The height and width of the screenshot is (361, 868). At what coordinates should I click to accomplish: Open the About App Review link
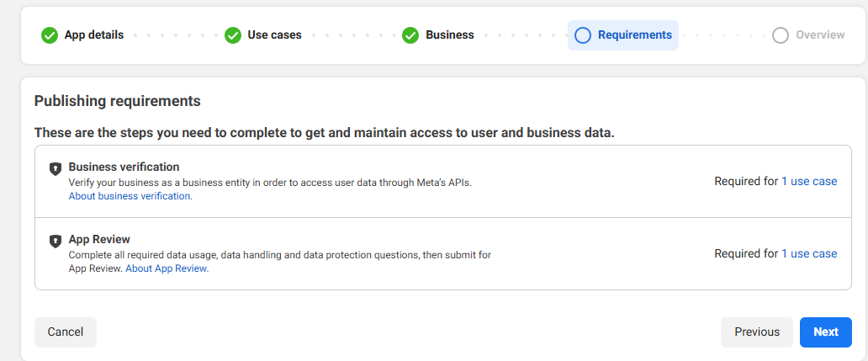click(167, 268)
